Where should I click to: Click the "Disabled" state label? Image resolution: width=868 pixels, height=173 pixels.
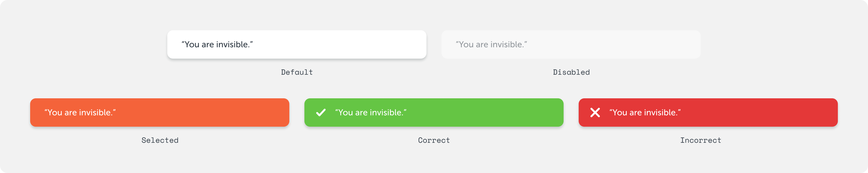click(571, 72)
